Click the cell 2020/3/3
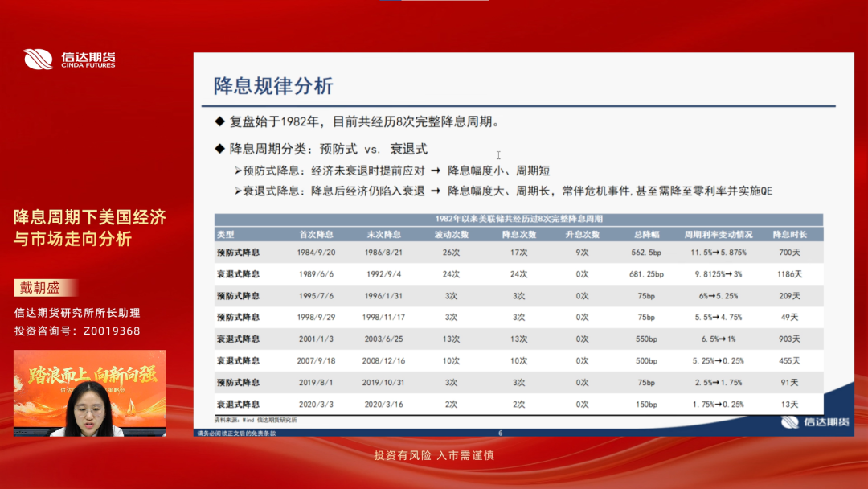This screenshot has width=868, height=489. click(x=316, y=405)
